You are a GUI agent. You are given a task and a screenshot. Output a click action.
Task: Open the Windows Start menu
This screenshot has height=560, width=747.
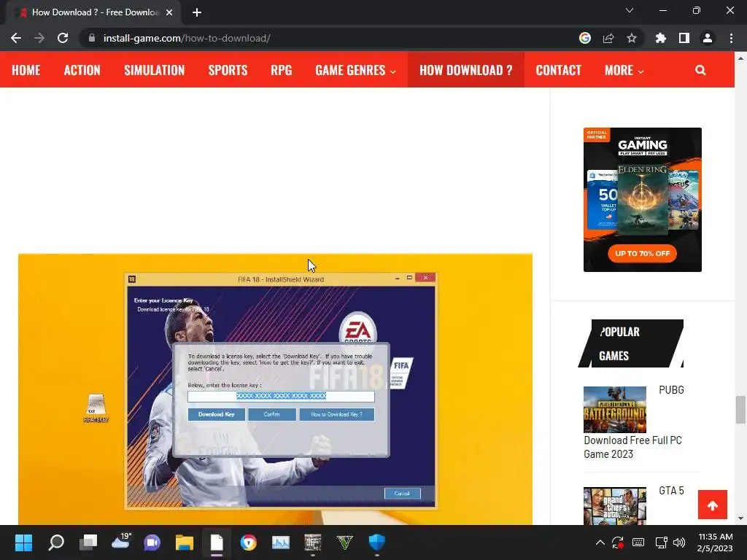tap(23, 542)
